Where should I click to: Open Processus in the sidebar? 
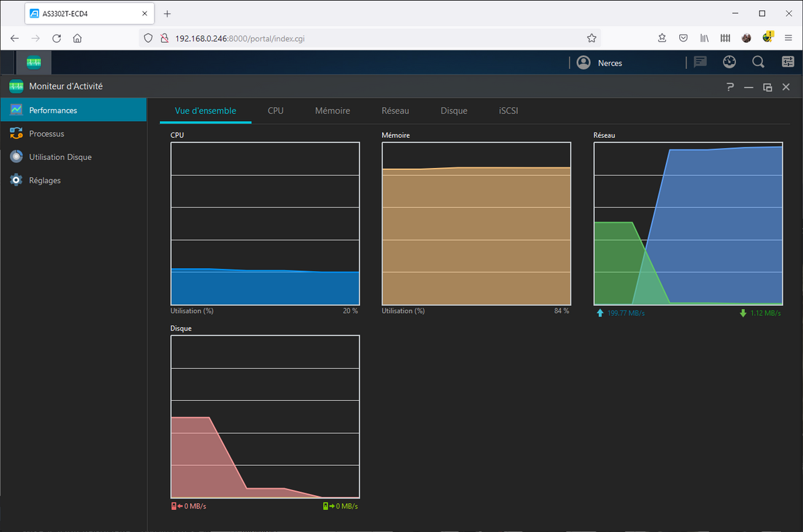pyautogui.click(x=74, y=134)
